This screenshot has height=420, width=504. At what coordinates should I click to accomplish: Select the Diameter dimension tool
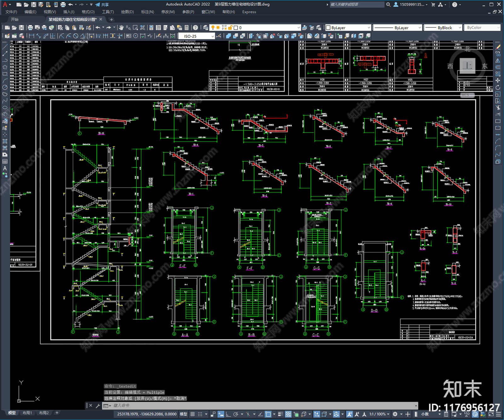click(x=76, y=36)
